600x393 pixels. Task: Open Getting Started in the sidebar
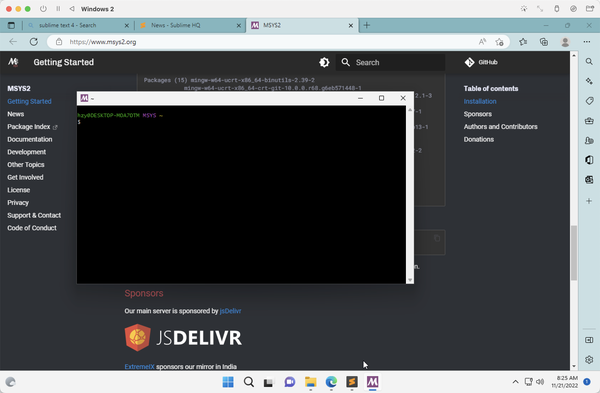[x=29, y=101]
